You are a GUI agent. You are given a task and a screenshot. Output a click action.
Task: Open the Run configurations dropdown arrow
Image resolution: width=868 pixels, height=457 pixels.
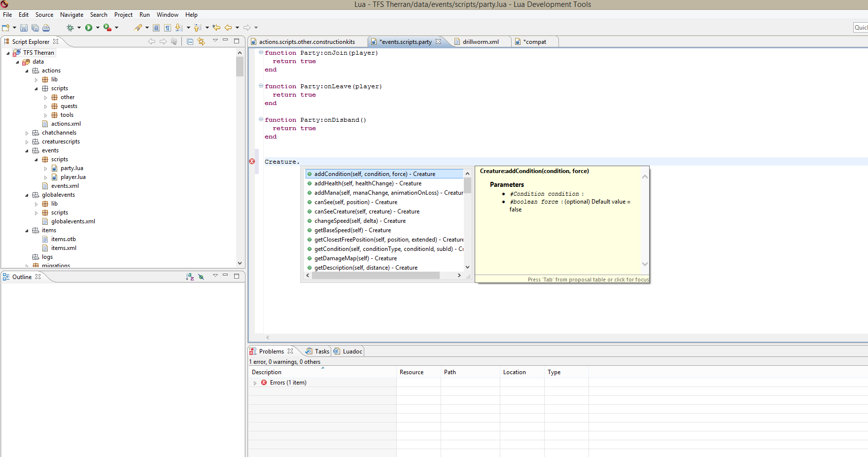click(x=98, y=28)
